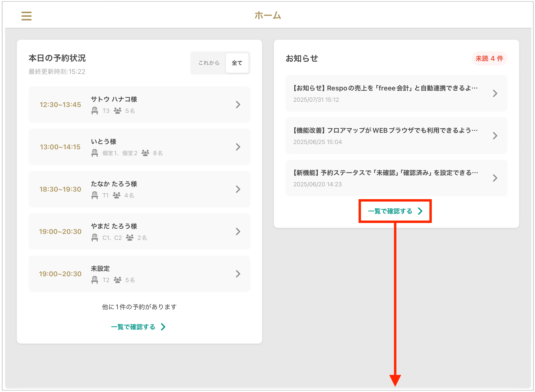Select the 全て filter segment
The width and height of the screenshot is (535, 392).
point(237,63)
